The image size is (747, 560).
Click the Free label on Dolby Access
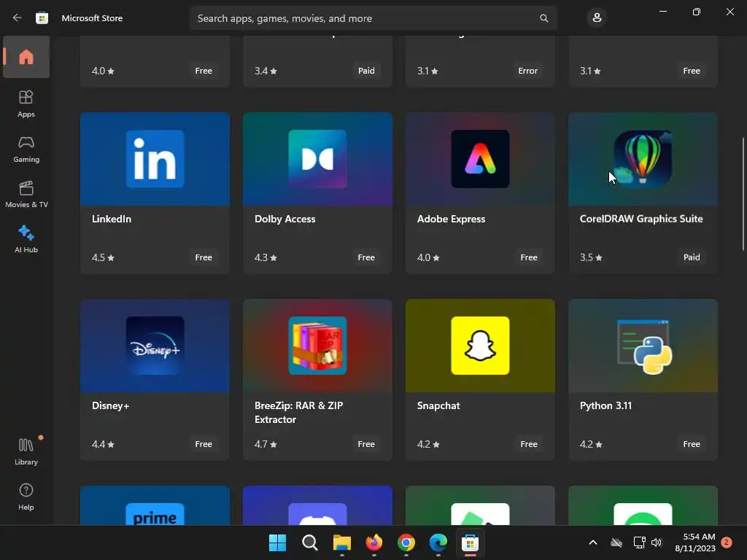click(366, 257)
